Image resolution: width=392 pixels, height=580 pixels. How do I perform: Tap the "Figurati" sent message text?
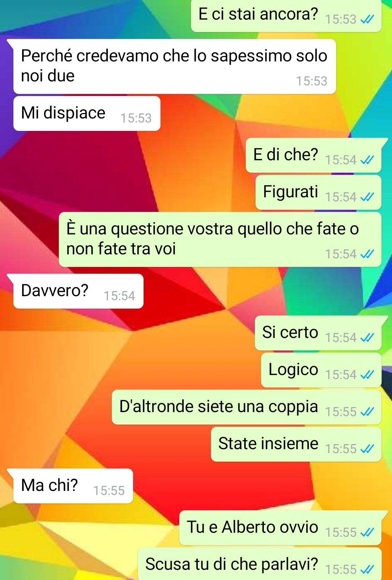coord(290,192)
